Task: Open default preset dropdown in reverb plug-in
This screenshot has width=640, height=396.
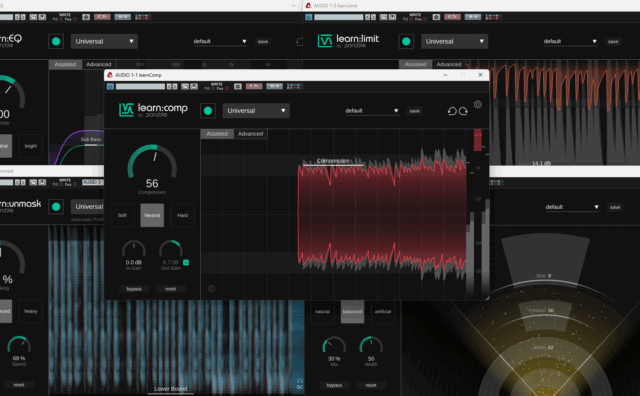Action: pos(572,207)
